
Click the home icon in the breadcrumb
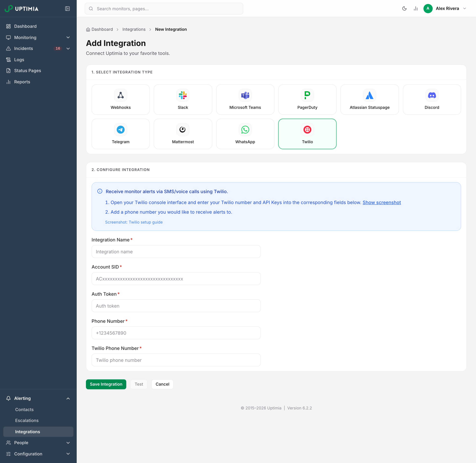[x=88, y=29]
